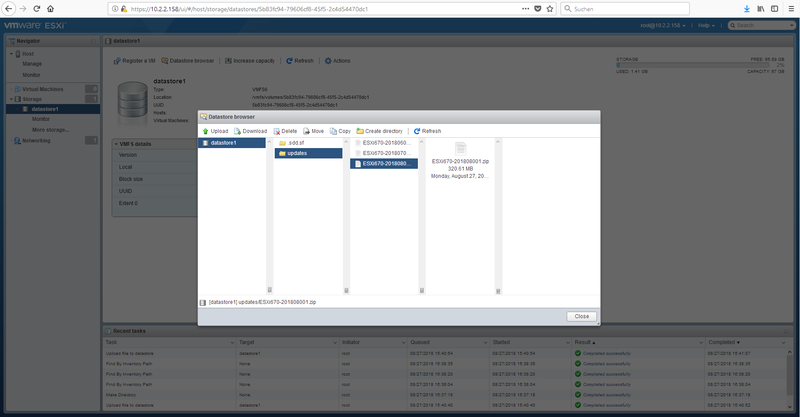Go to browser home page
The width and height of the screenshot is (800, 417).
click(x=51, y=9)
